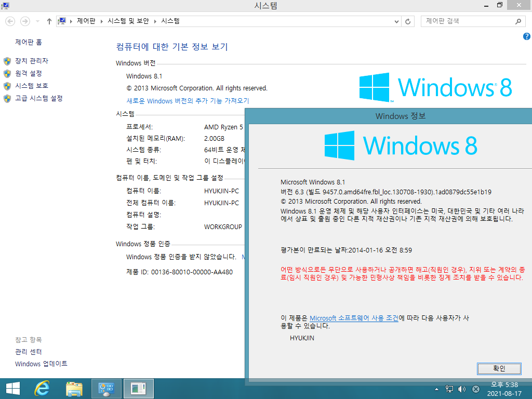Click 확인 button in Windows 정보 dialog
The image size is (532, 399).
499,368
